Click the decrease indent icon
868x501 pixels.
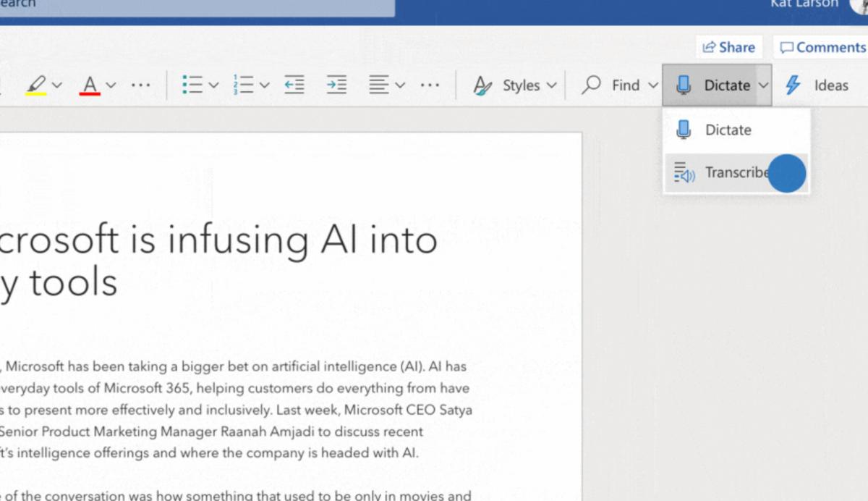pyautogui.click(x=294, y=85)
